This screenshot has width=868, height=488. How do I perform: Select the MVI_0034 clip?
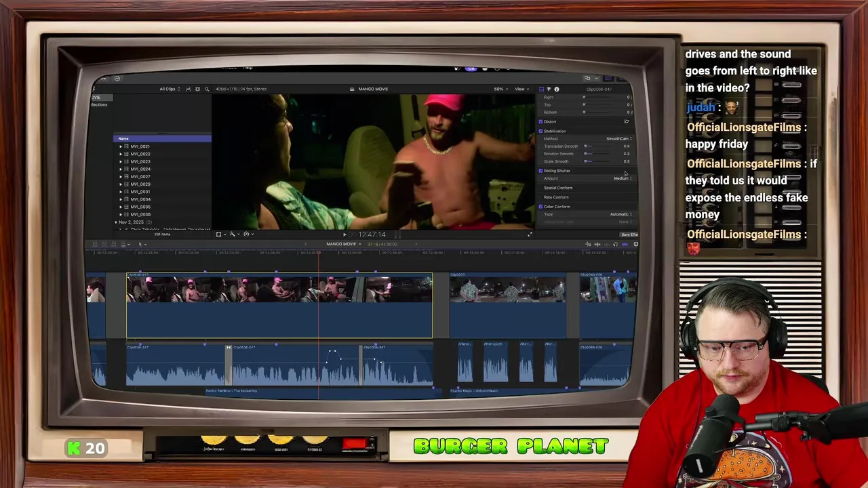(x=140, y=199)
